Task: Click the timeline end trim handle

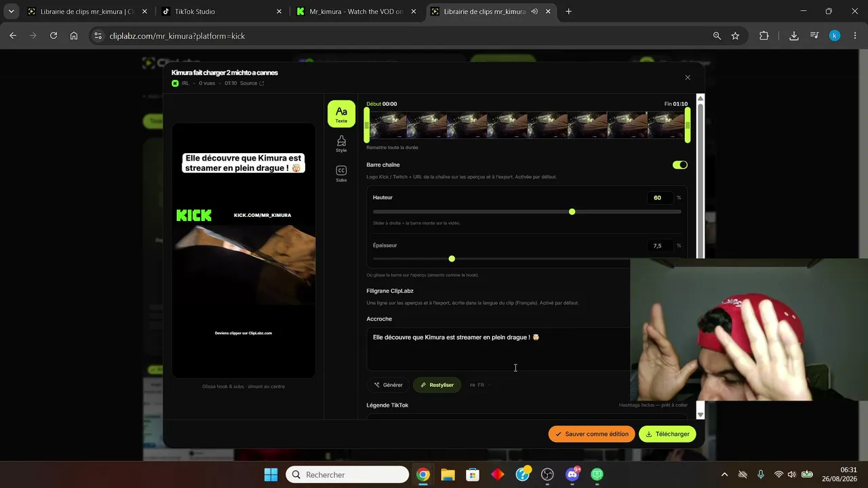Action: 688,126
